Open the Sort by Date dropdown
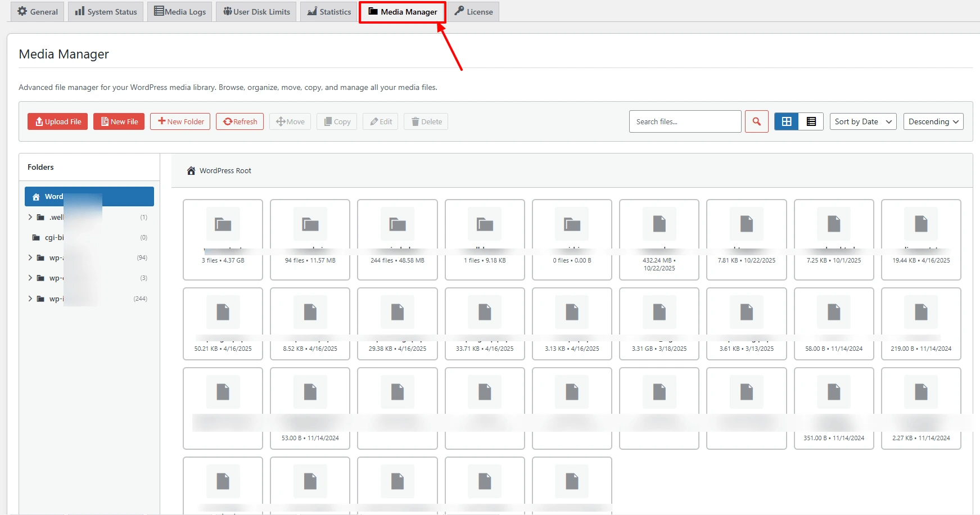Viewport: 980px width, 515px height. coord(862,121)
